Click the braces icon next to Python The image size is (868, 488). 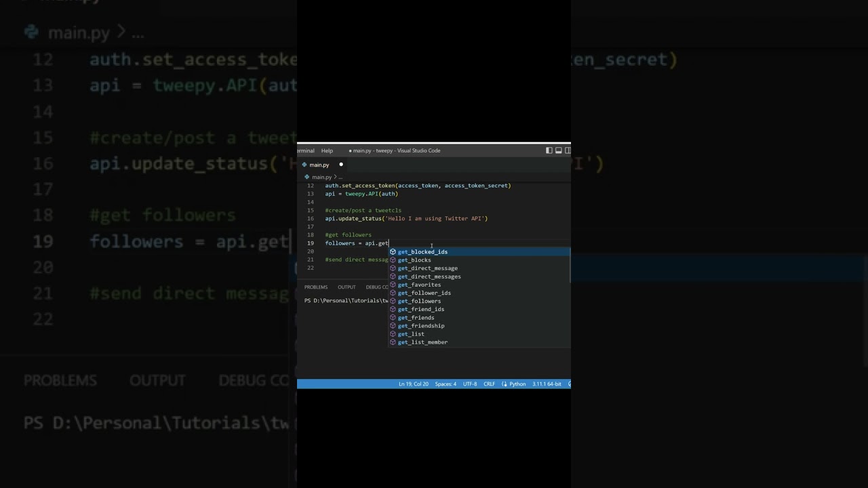pos(504,384)
